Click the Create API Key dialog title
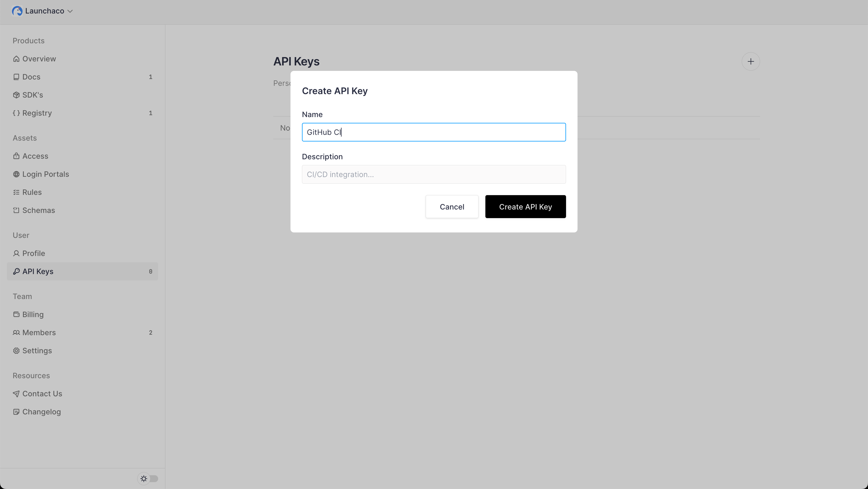Image resolution: width=868 pixels, height=489 pixels. pos(335,91)
